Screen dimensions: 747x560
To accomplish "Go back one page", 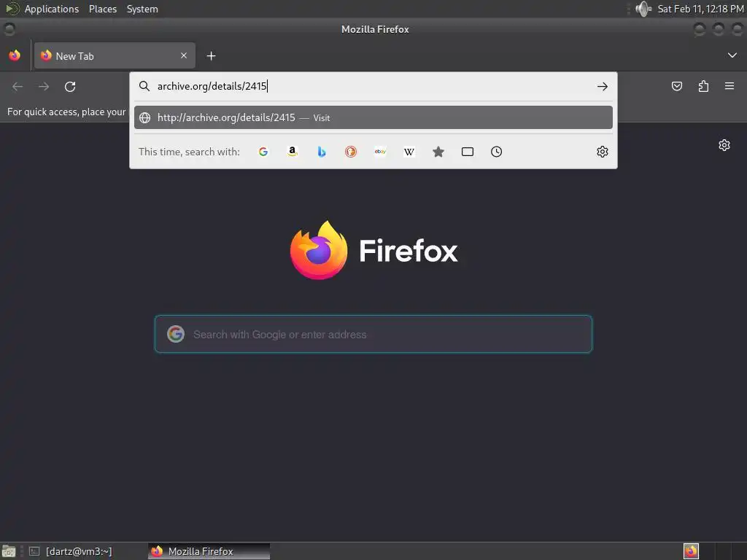I will tap(18, 87).
